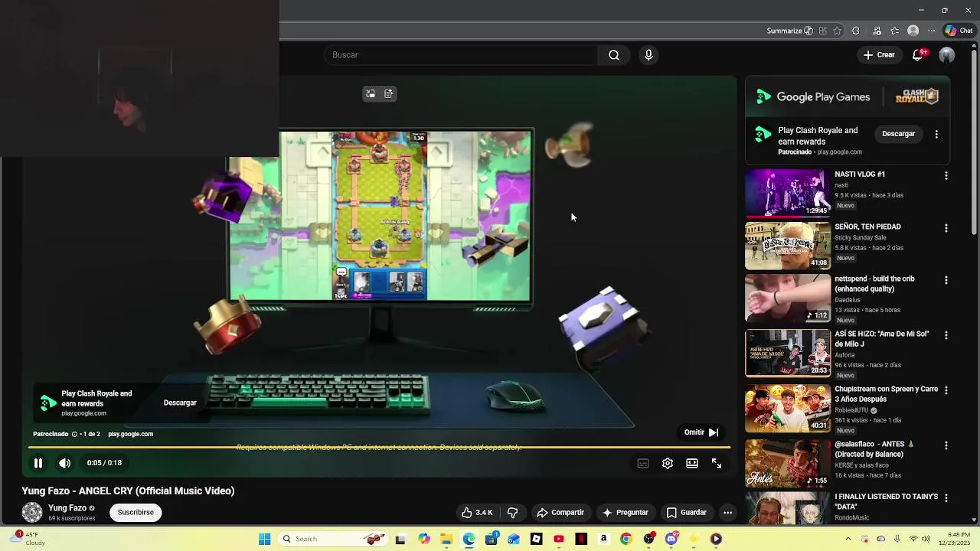Open Google Chrome from the taskbar
The height and width of the screenshot is (551, 980).
tap(626, 539)
